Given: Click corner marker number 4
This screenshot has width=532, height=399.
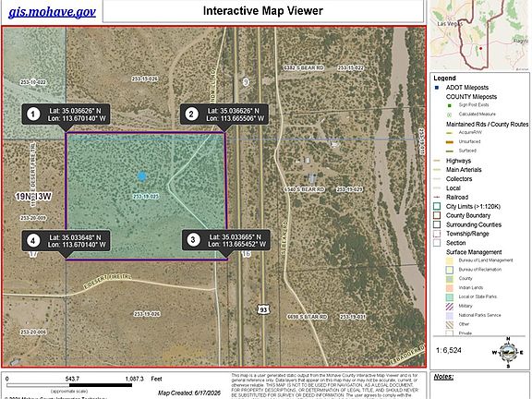Looking at the screenshot, I should (33, 241).
